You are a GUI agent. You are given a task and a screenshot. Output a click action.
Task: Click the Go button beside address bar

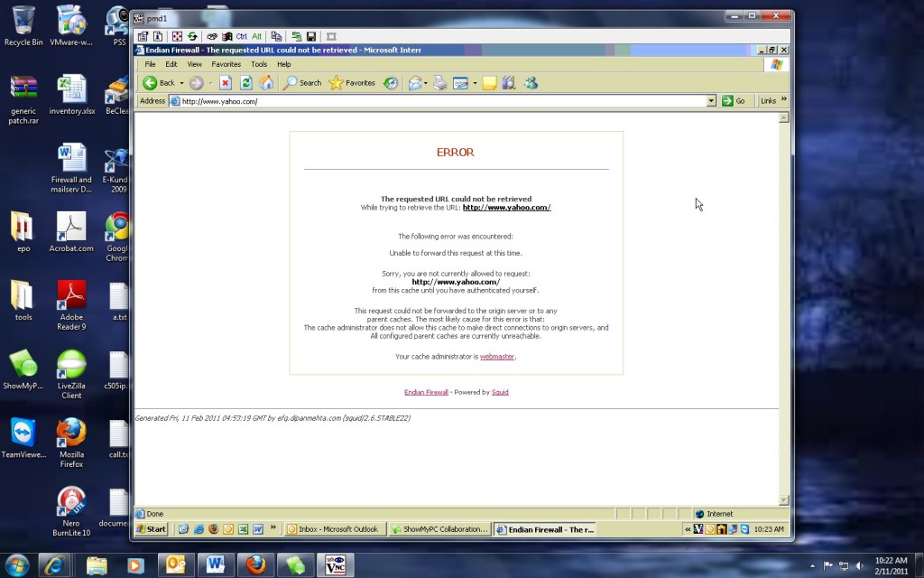coord(734,101)
